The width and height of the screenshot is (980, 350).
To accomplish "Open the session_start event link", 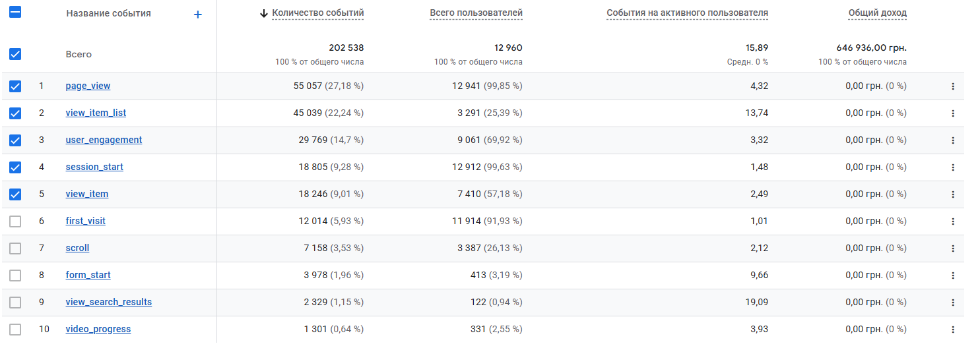I will click(x=94, y=167).
